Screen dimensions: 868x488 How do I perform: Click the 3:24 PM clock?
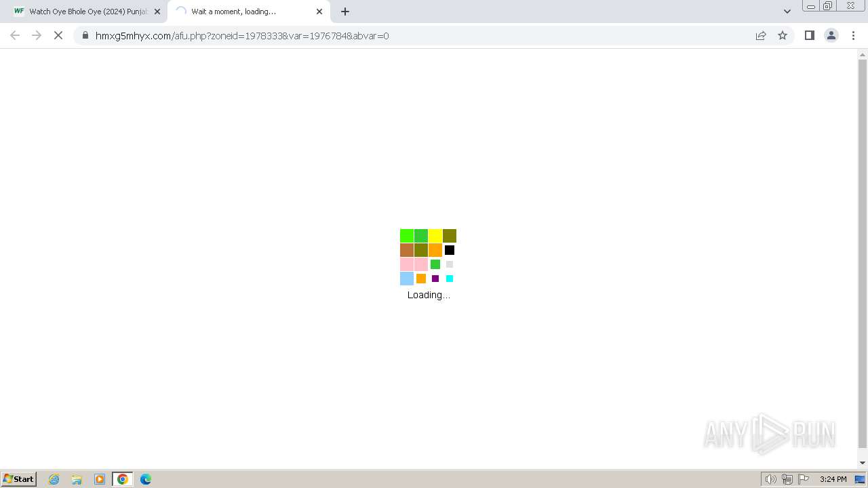(x=833, y=479)
